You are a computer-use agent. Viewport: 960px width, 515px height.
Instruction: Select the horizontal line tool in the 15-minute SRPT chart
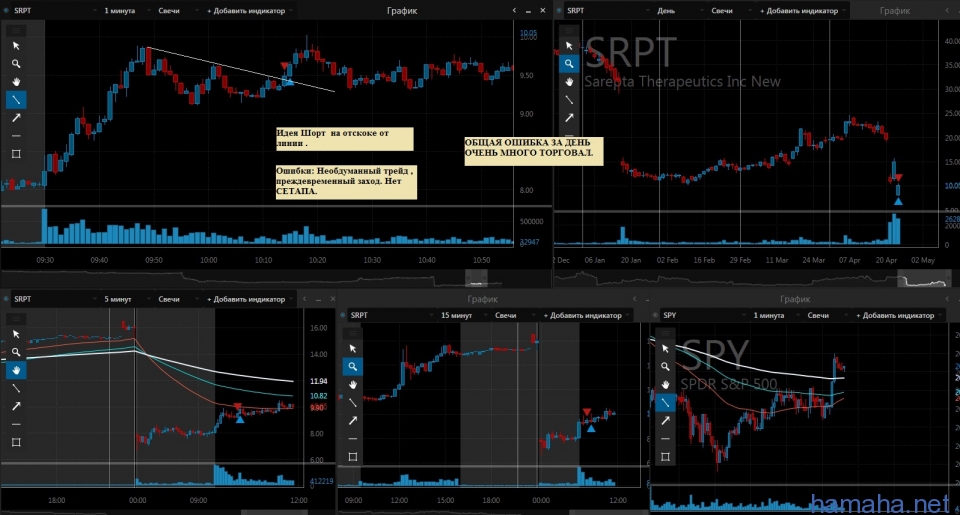[353, 438]
